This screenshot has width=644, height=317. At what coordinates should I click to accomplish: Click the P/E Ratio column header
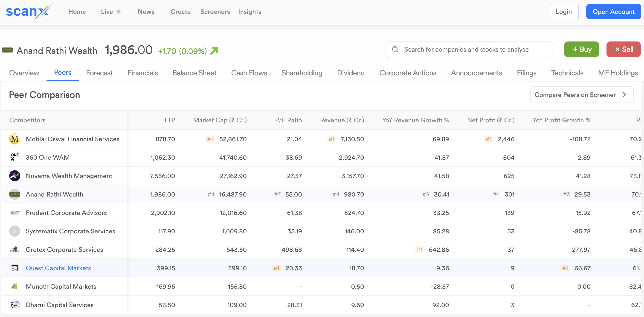tap(288, 120)
